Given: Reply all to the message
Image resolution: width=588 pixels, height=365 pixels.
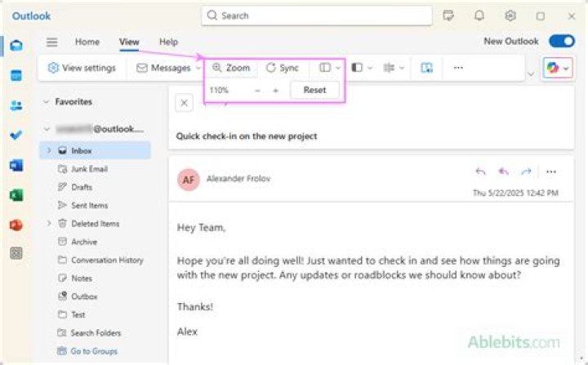Looking at the screenshot, I should coord(504,171).
